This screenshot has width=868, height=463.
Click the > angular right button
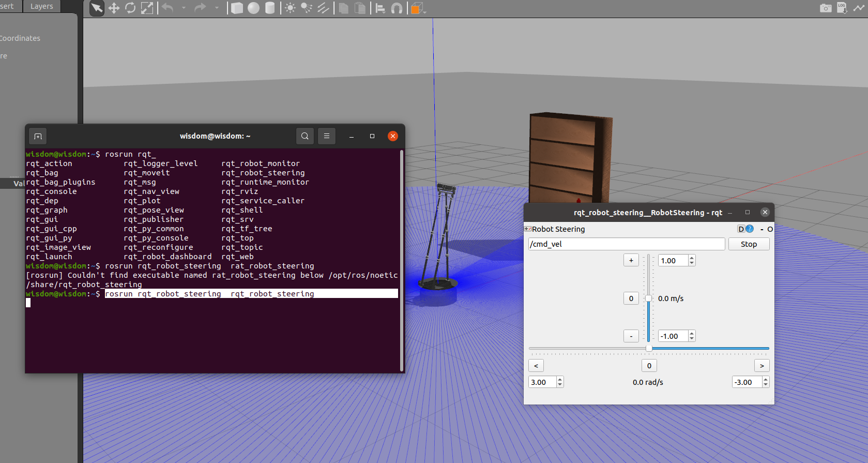[762, 366]
